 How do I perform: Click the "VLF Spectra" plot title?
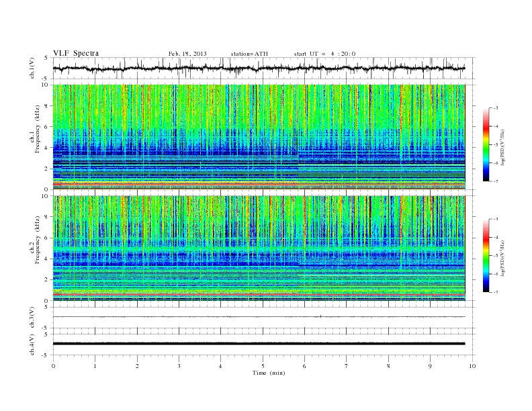click(x=76, y=53)
